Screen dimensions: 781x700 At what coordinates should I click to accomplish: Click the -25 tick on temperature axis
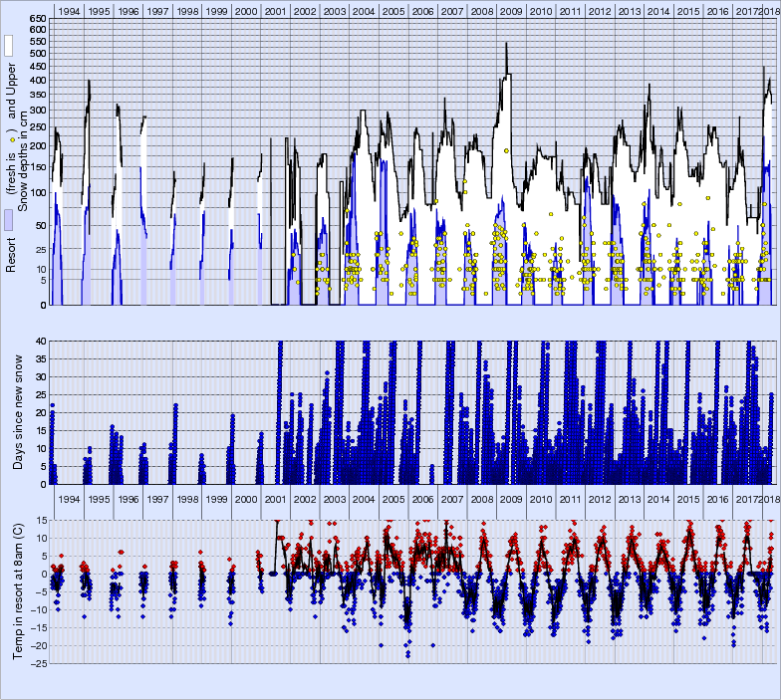(38, 663)
